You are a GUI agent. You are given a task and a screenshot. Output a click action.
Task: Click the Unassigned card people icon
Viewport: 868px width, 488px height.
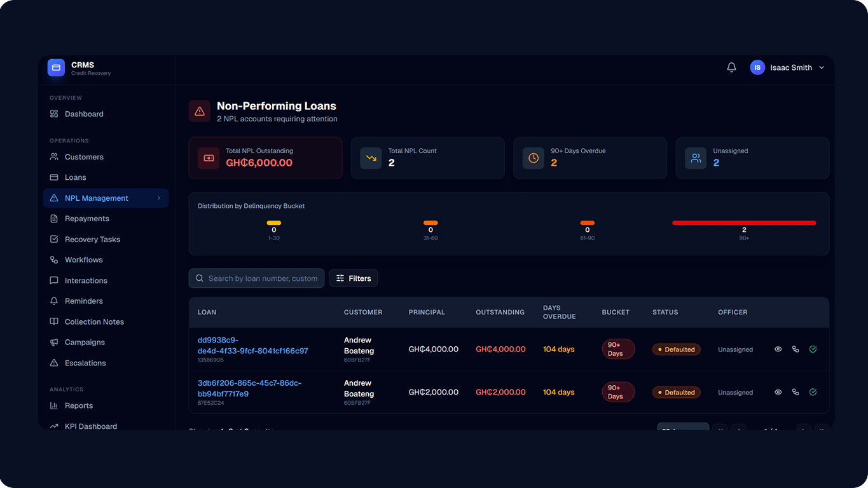click(x=695, y=158)
